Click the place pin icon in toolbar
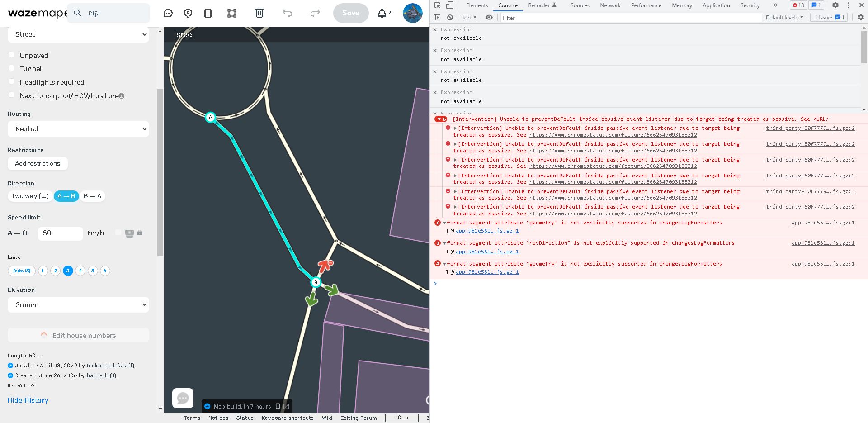This screenshot has width=868, height=423. [x=188, y=13]
